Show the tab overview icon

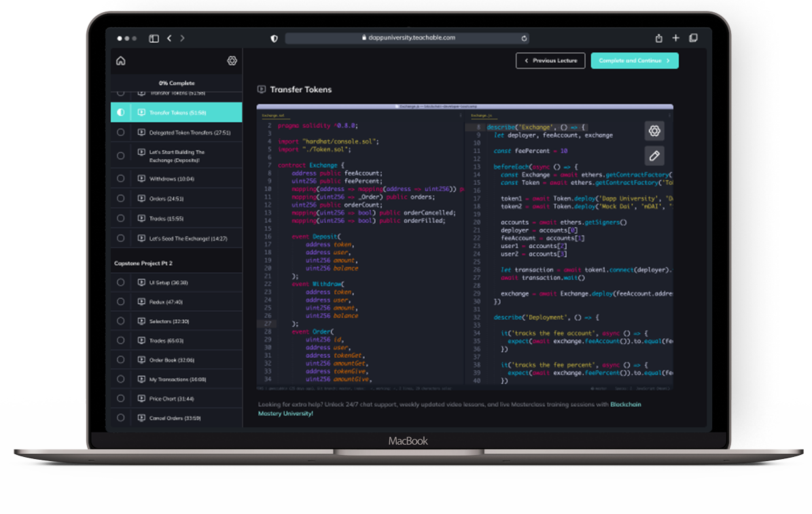coord(693,39)
